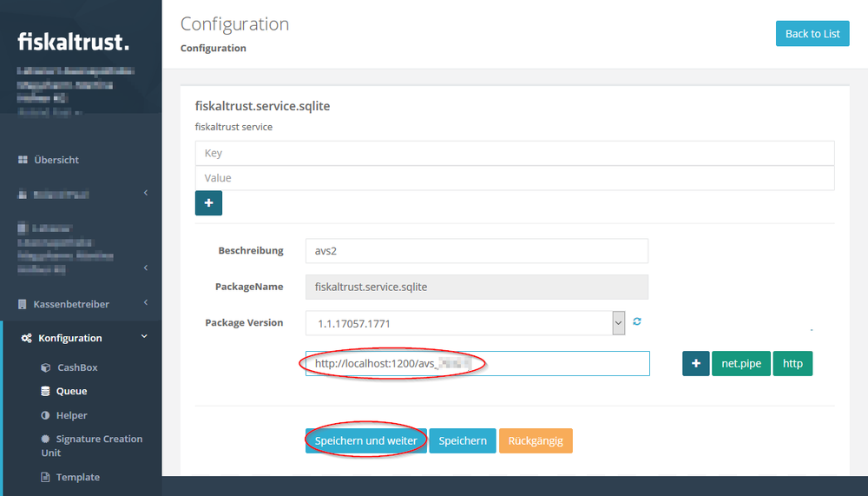
Task: Open the Package Version dropdown
Action: 465,323
